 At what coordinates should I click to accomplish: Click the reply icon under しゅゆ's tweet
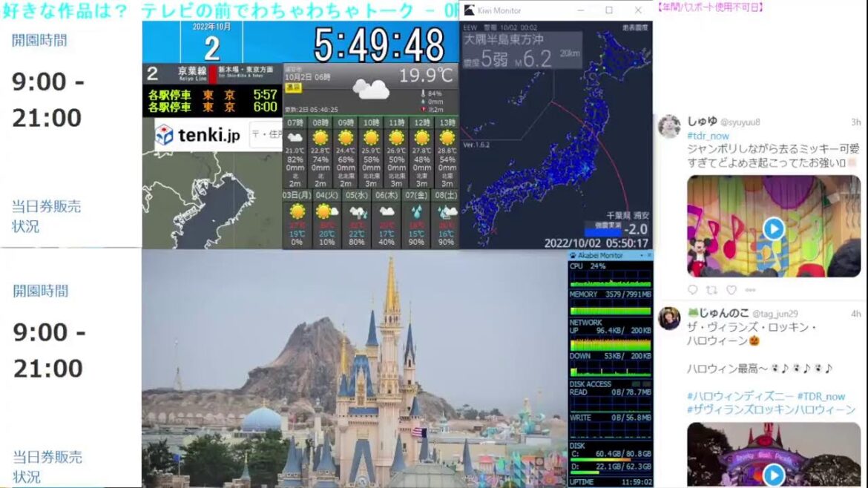[692, 289]
